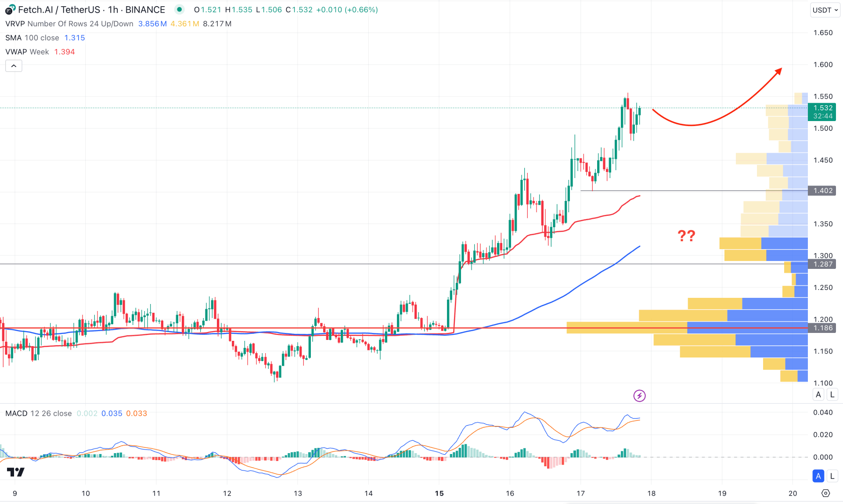Select the VRVP indicator legend
Screen dimensions: 843x504
[69, 24]
